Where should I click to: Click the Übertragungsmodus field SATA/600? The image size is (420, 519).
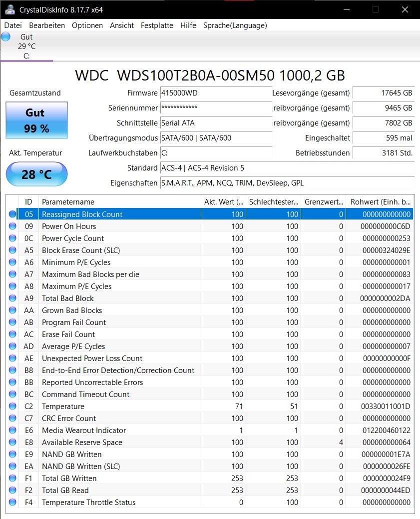pyautogui.click(x=216, y=137)
